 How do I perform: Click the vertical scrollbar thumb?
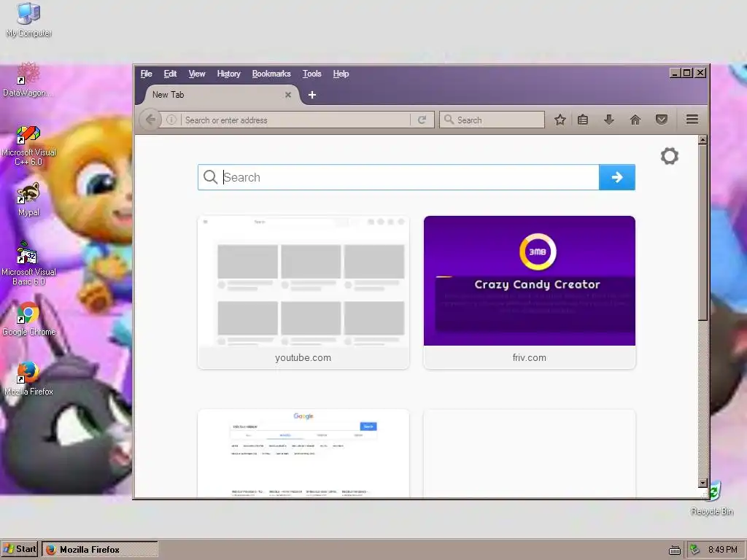point(703,233)
